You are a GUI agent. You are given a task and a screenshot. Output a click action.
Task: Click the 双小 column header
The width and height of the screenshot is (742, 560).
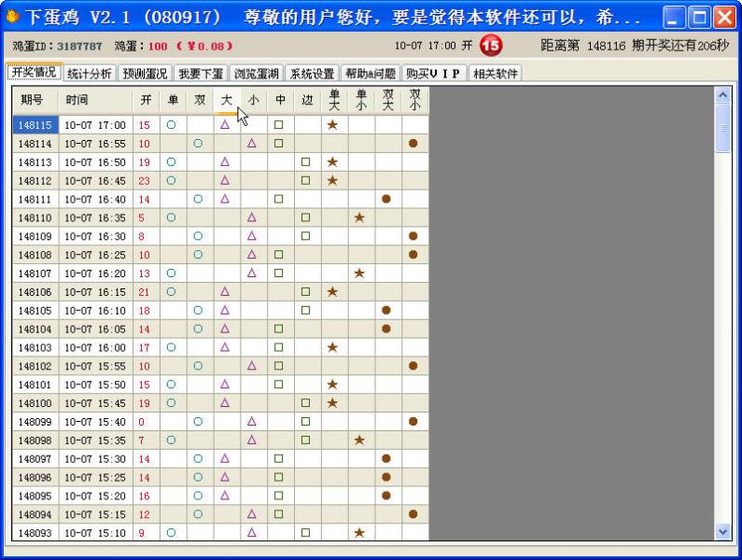coord(415,100)
